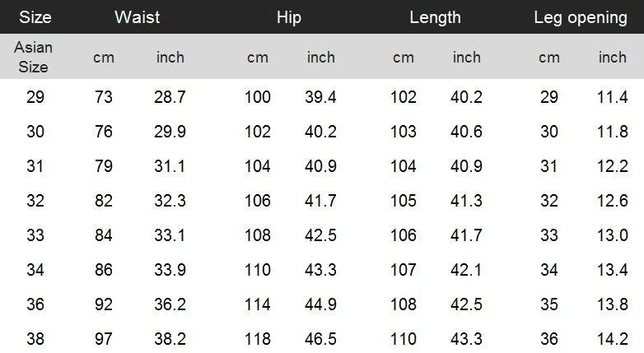This screenshot has height=353, width=644.
Task: Select the size 29 row label
Action: 35,97
